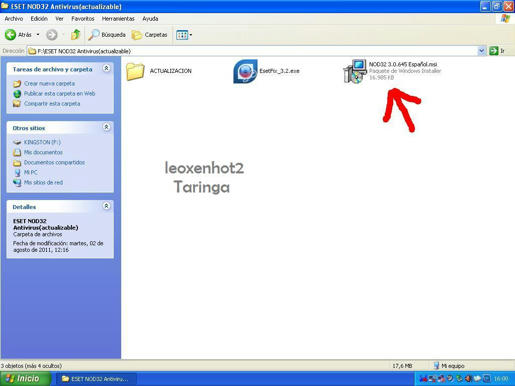515x386 pixels.
Task: Collapse the Otros sitios panel
Action: (106, 127)
